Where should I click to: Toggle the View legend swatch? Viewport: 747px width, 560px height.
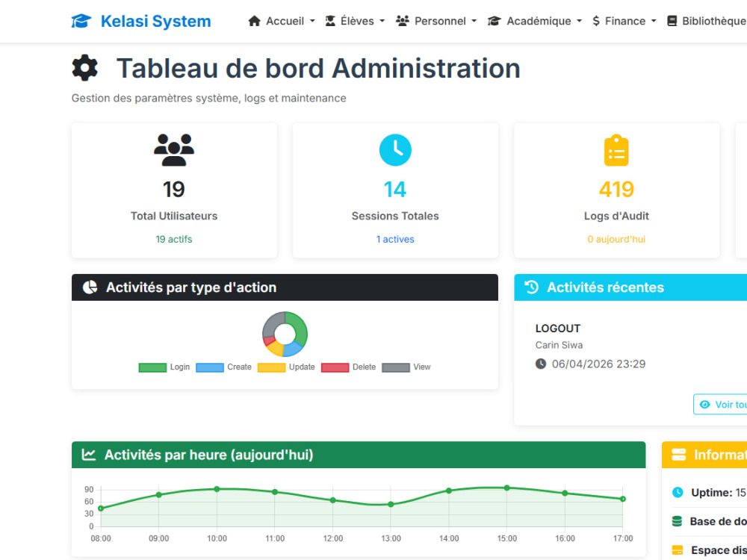coord(396,367)
